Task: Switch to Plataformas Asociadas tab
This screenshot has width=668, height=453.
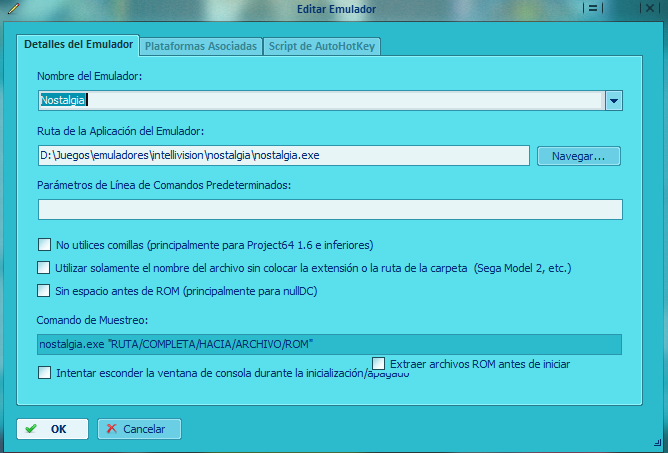Action: coord(201,46)
